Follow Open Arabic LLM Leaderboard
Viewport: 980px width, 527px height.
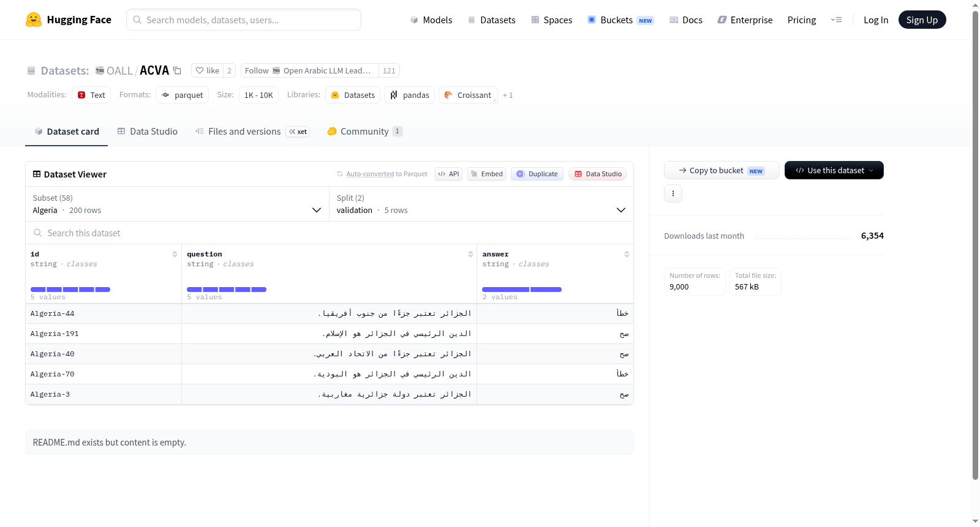tap(309, 70)
